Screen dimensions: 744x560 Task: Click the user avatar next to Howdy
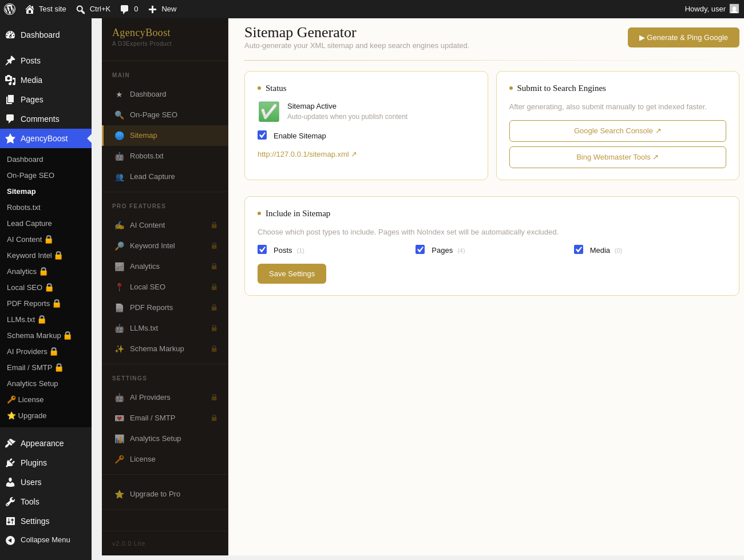[x=734, y=9]
